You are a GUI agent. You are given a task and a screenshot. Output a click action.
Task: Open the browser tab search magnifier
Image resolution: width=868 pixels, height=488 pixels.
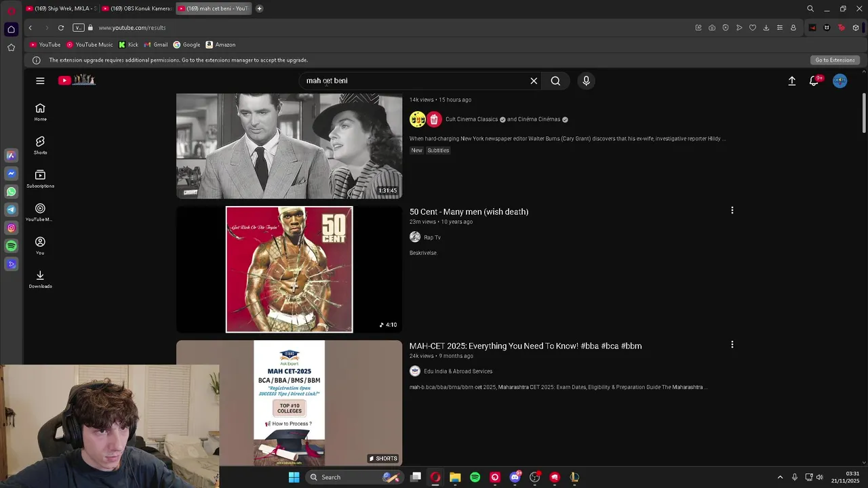tap(810, 9)
